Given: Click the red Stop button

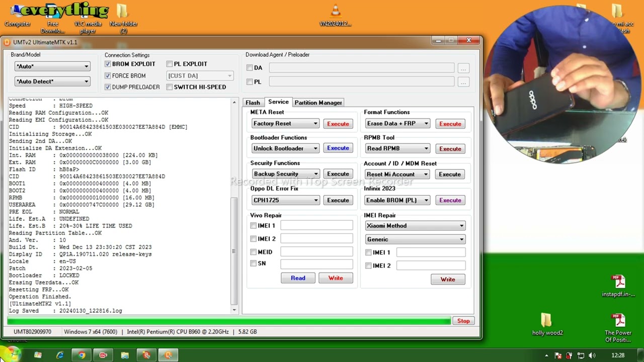Looking at the screenshot, I should coord(463,321).
